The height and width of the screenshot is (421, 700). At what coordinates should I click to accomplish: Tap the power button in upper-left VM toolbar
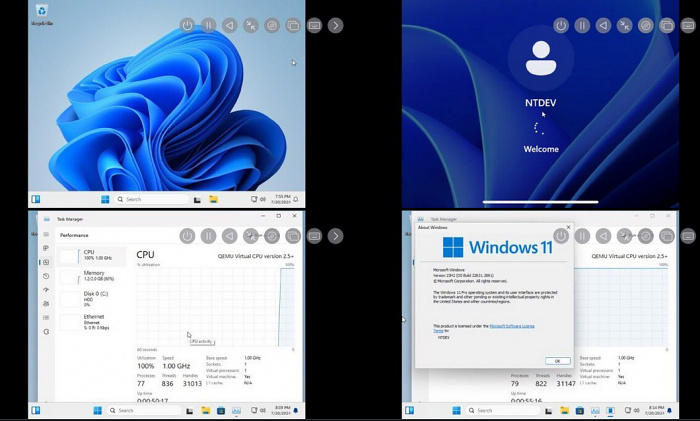(187, 25)
